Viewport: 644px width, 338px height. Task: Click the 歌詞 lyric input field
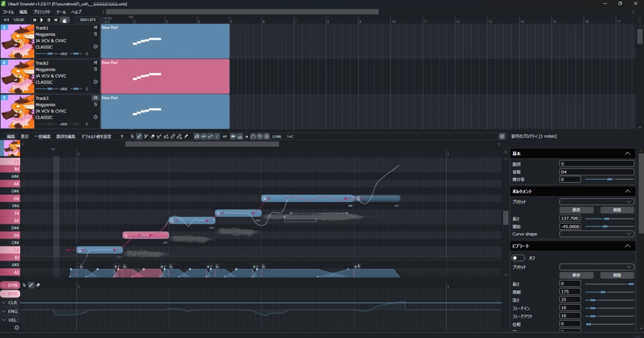click(596, 163)
